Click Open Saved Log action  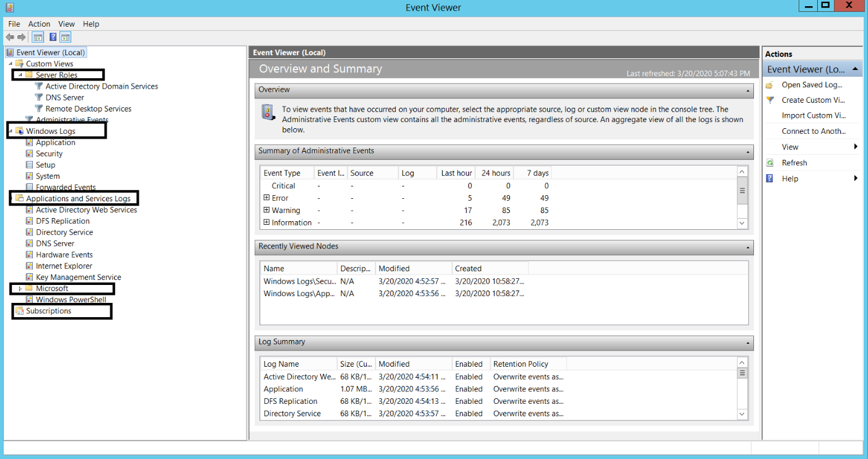[812, 85]
